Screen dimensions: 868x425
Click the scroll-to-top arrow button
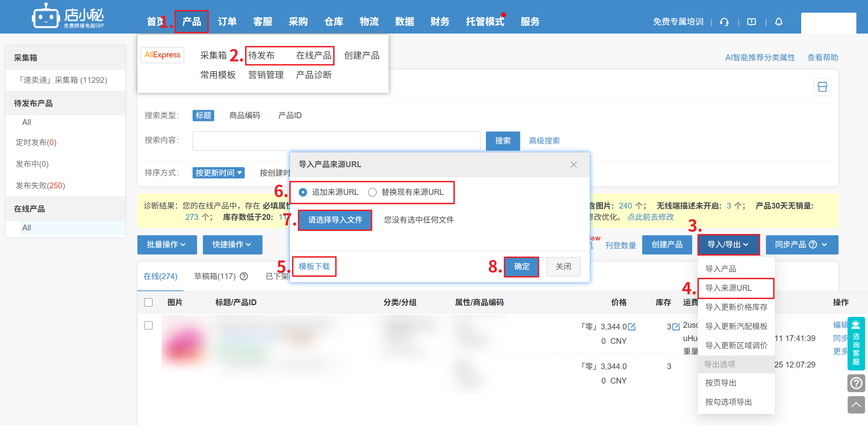856,405
